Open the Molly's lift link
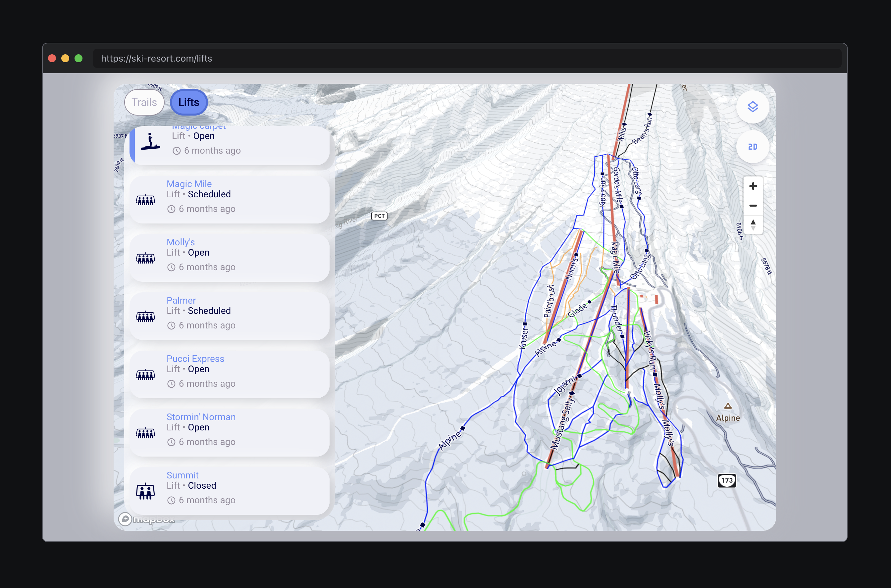 pyautogui.click(x=181, y=242)
